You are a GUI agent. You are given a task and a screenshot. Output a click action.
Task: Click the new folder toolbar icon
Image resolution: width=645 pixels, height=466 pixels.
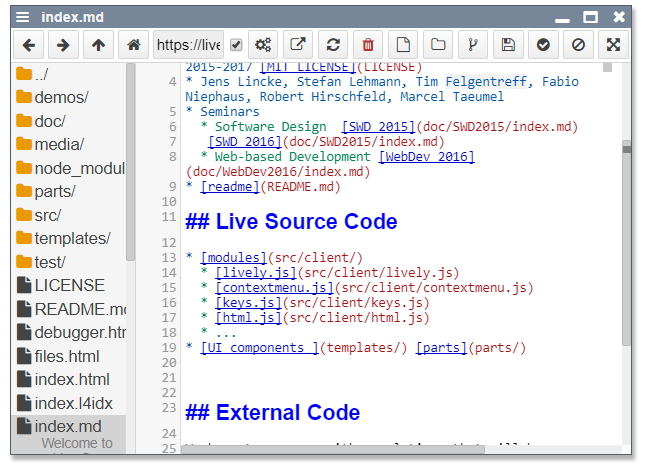coord(438,45)
